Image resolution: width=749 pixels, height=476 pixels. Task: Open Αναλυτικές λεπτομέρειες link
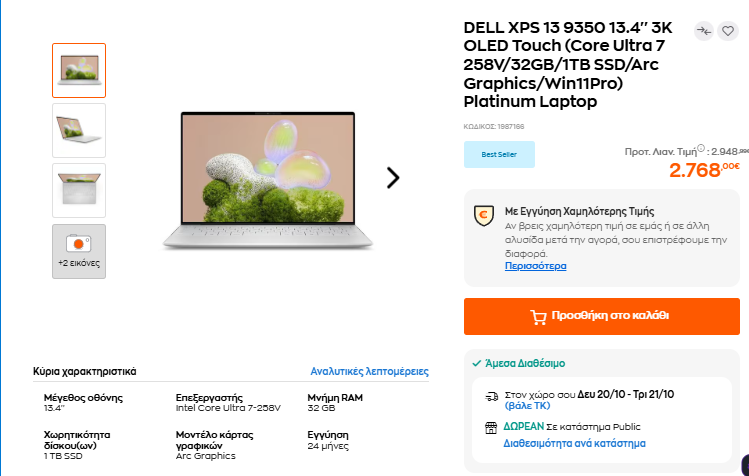click(369, 371)
